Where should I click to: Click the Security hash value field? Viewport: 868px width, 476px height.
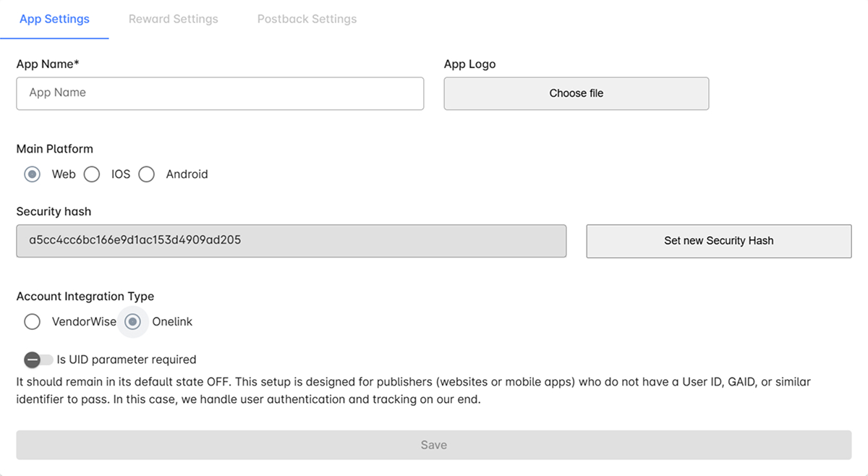[x=291, y=241]
